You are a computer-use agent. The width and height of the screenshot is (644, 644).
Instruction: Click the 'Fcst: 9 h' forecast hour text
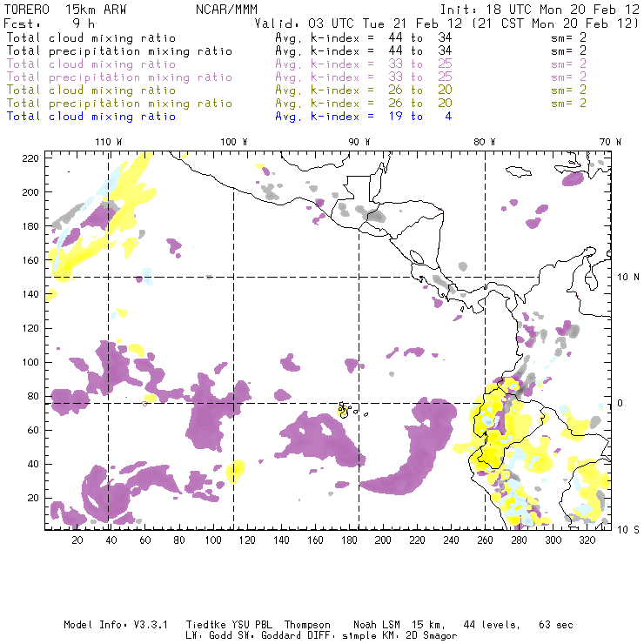click(49, 23)
